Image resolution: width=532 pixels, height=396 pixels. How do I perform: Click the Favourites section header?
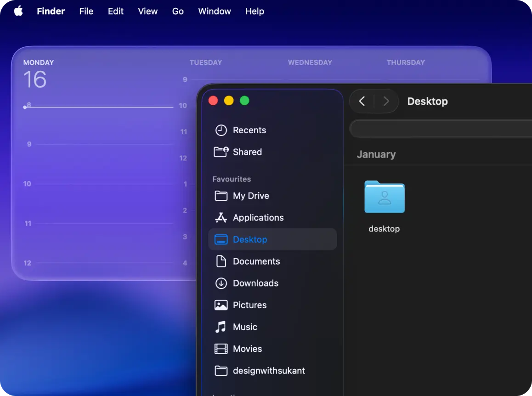click(x=232, y=179)
